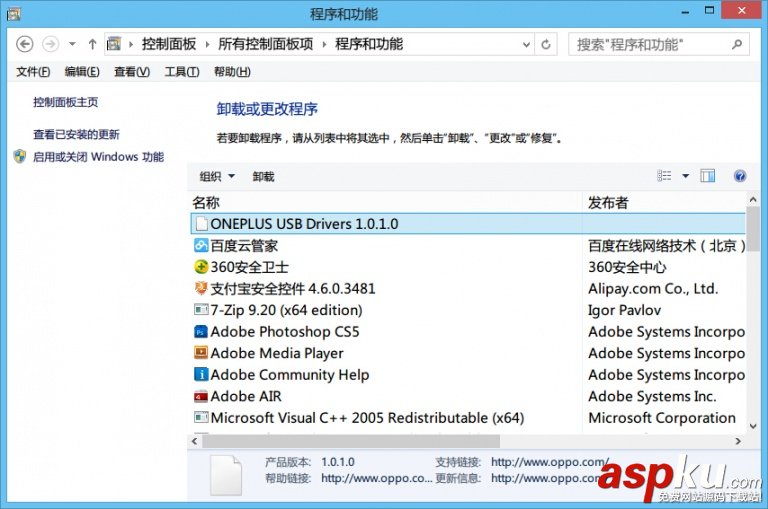Click the 支付宝安全控件 icon
768x509 pixels.
click(x=201, y=288)
